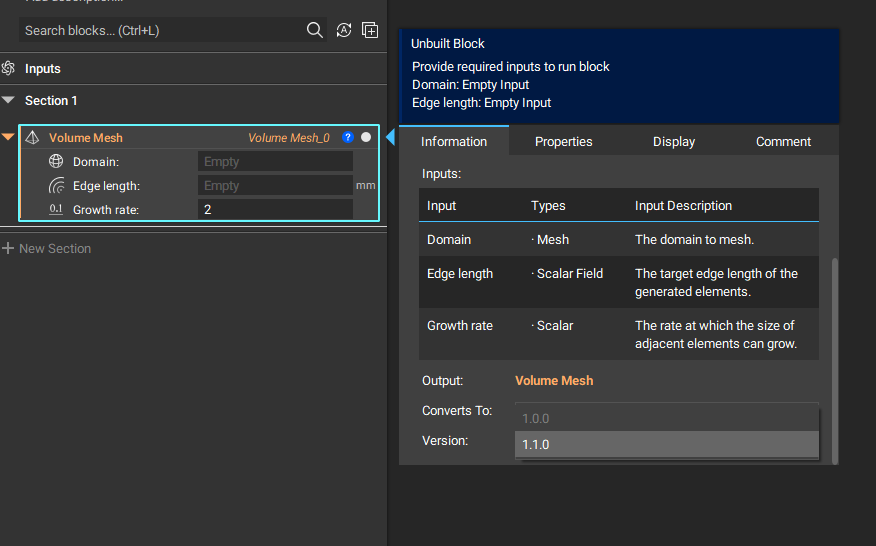Click the auto-arrange icon beside search
This screenshot has height=546, width=876.
coord(344,30)
